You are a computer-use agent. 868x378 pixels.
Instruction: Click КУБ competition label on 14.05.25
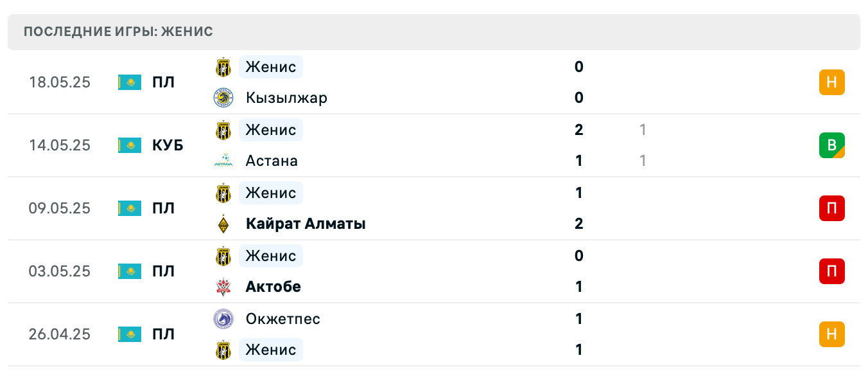(x=168, y=145)
